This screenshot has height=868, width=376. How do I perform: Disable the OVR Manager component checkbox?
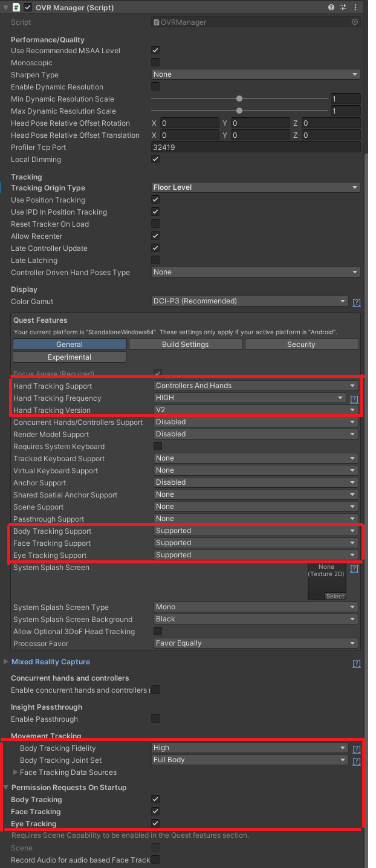pyautogui.click(x=28, y=7)
